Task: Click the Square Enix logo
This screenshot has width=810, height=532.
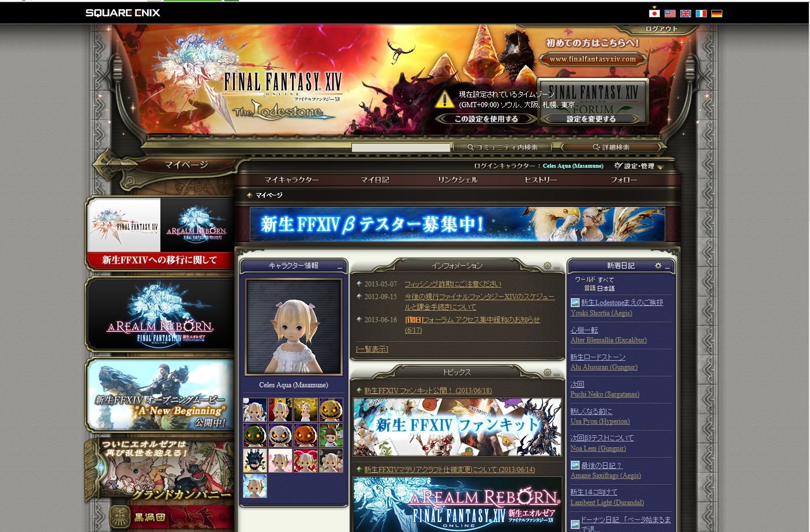Action: (x=123, y=13)
